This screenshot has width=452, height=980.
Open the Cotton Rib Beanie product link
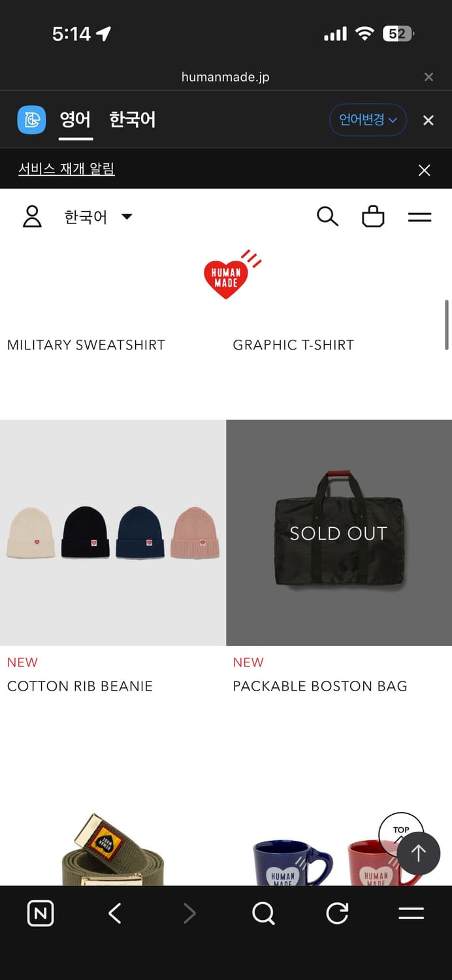pyautogui.click(x=80, y=686)
